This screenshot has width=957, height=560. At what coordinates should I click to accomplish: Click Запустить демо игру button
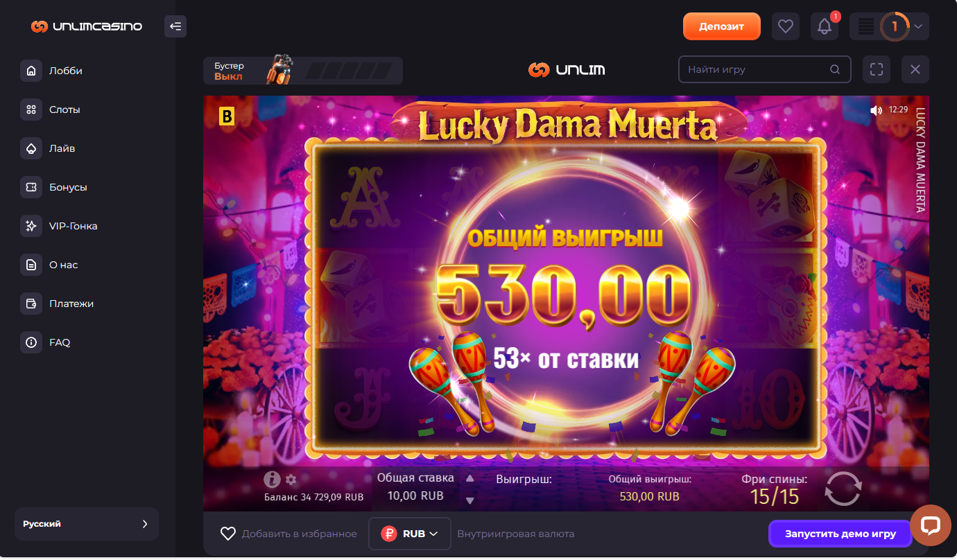click(x=840, y=534)
